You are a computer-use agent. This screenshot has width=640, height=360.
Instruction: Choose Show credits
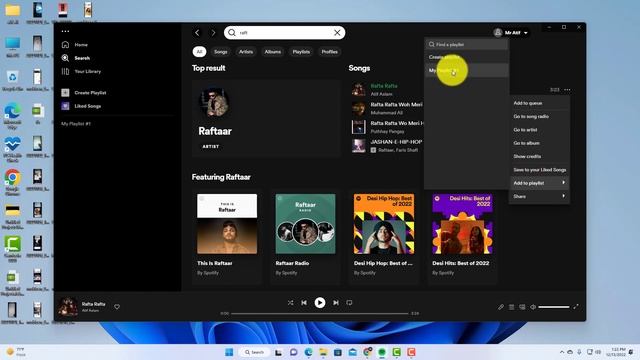(539, 156)
